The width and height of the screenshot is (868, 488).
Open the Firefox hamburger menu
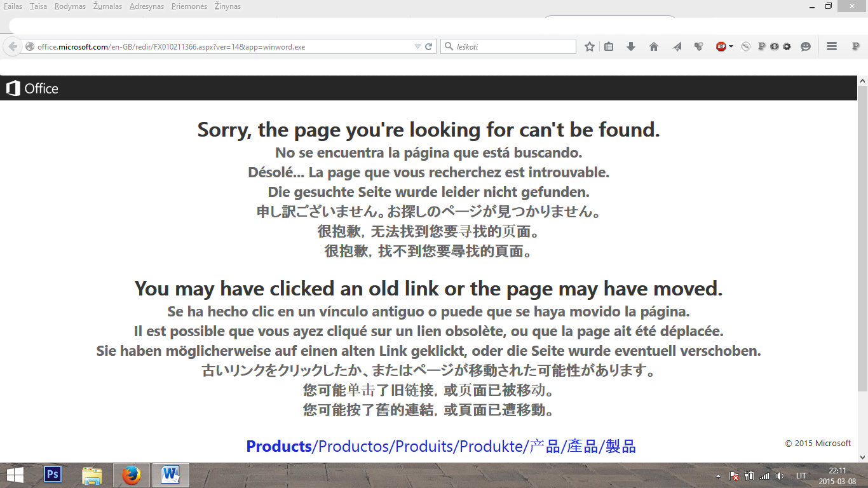pyautogui.click(x=831, y=46)
